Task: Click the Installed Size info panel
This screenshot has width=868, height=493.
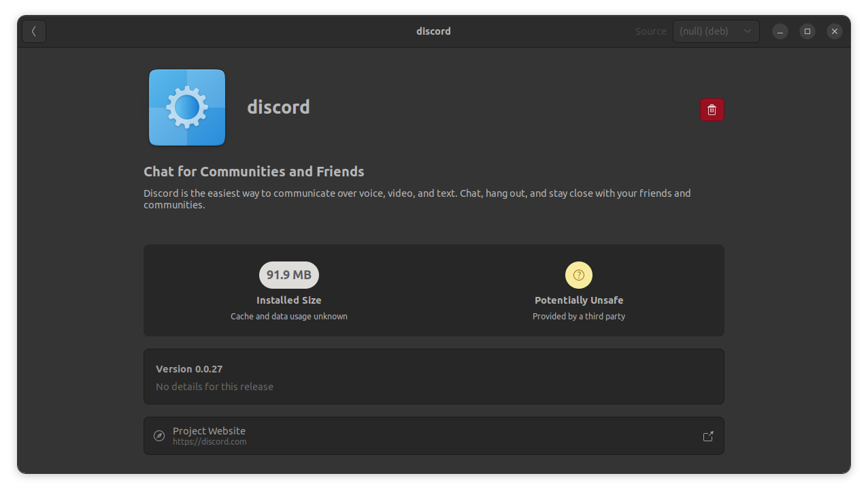Action: [x=288, y=291]
